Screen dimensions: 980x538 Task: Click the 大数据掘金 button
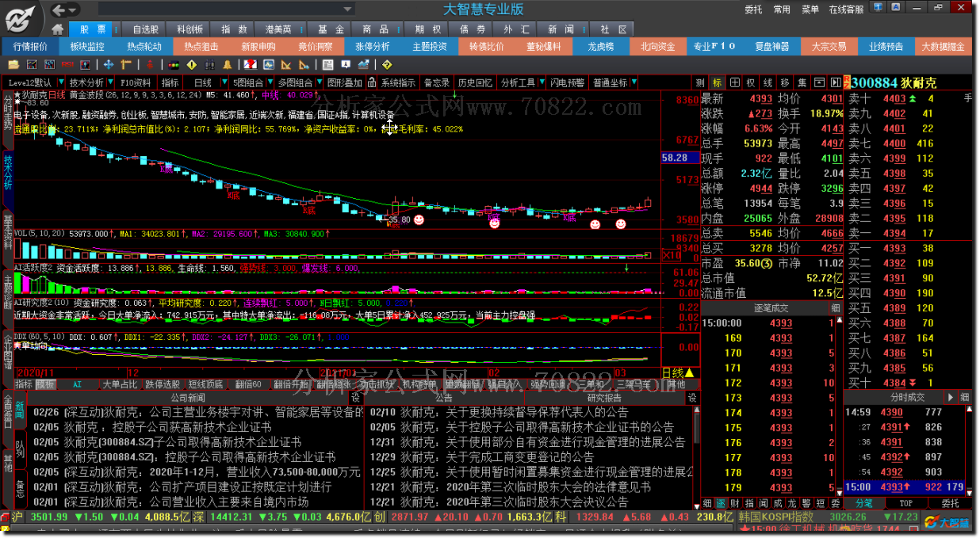943,47
